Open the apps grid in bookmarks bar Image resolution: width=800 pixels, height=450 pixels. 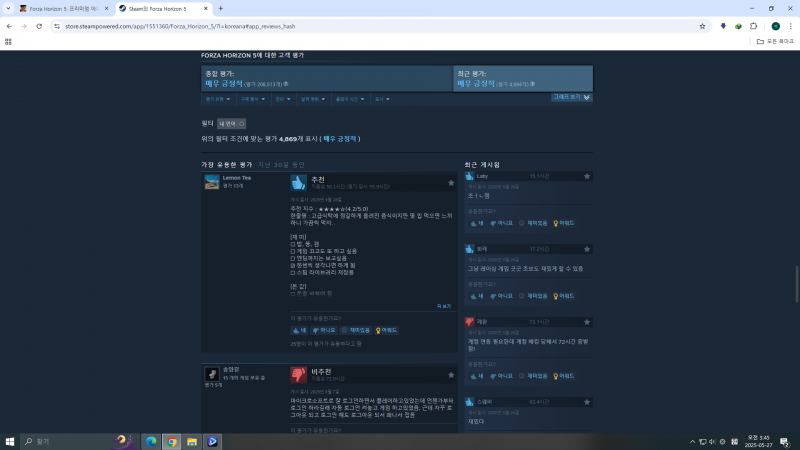(x=8, y=42)
